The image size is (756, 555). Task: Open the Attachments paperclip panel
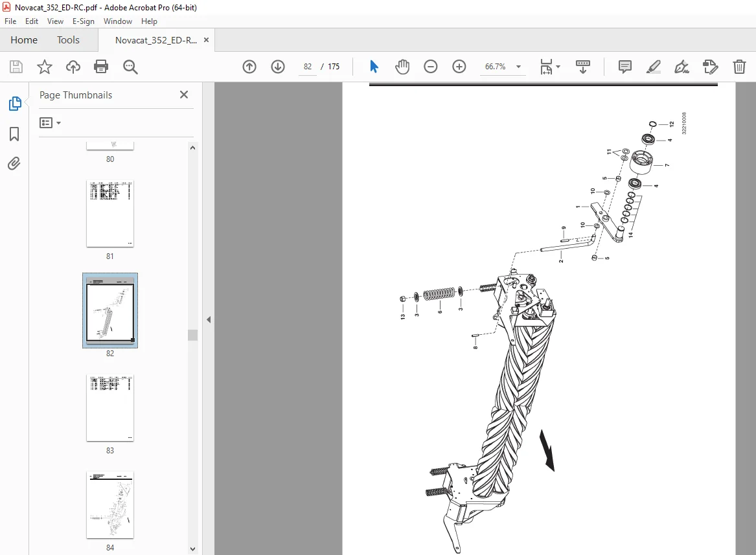point(14,164)
